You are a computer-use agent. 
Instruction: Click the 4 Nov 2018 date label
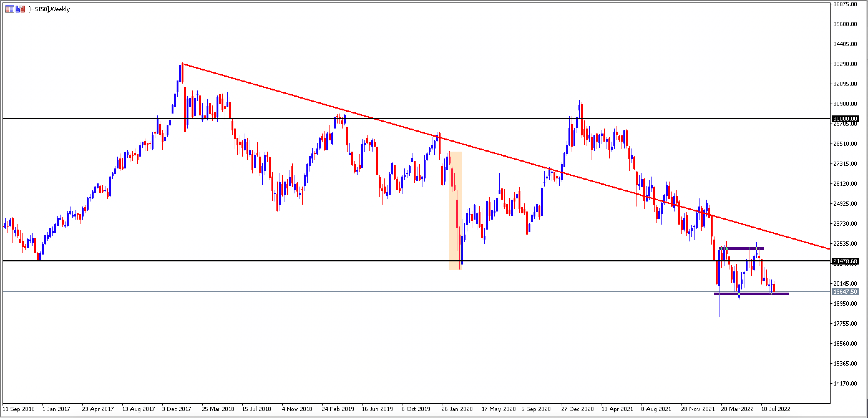coord(297,409)
